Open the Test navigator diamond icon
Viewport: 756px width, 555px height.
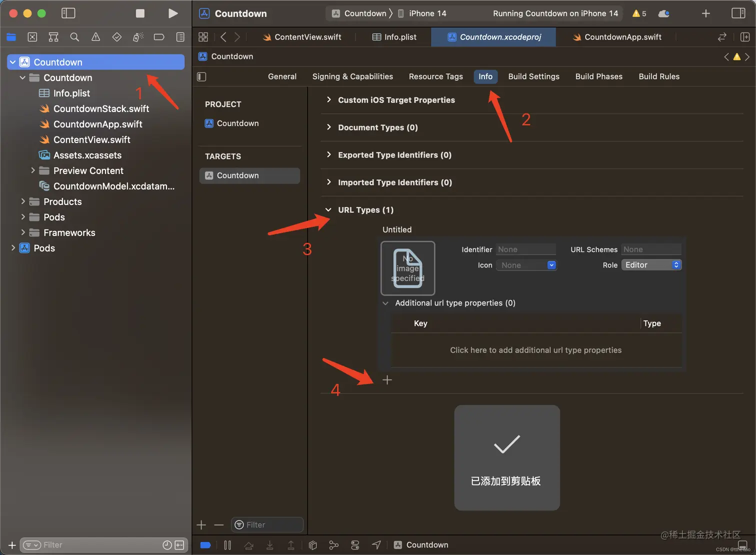pos(117,37)
